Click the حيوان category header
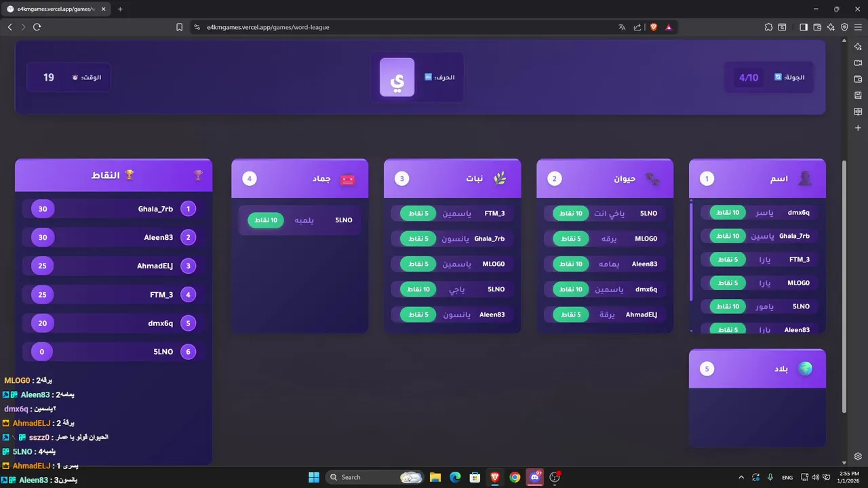The width and height of the screenshot is (868, 488). point(605,178)
